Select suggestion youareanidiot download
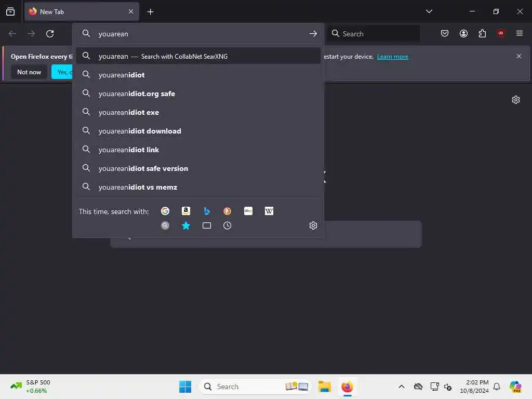532x399 pixels. (198, 131)
